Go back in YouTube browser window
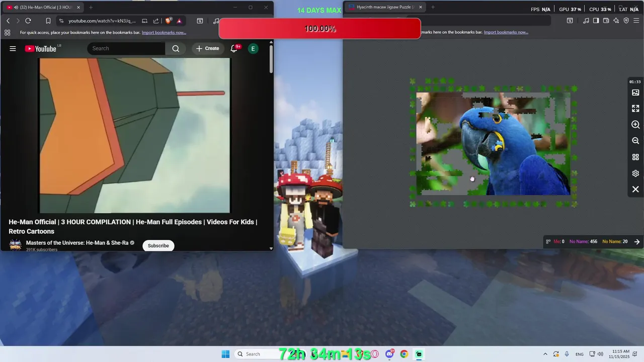The height and width of the screenshot is (362, 644). (8, 21)
